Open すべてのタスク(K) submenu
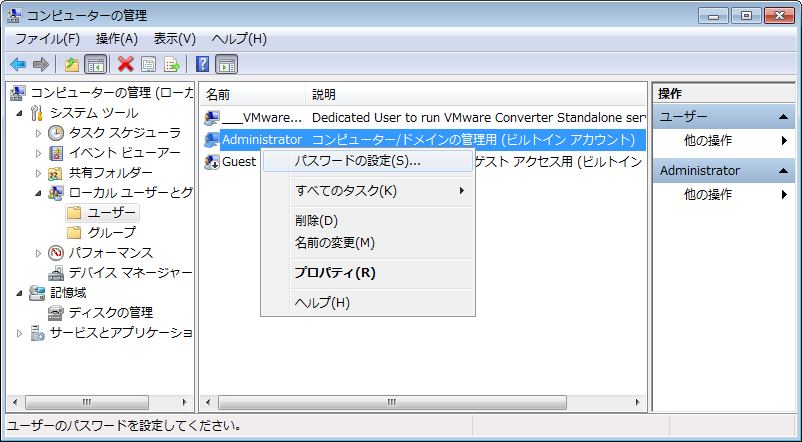 click(x=368, y=191)
